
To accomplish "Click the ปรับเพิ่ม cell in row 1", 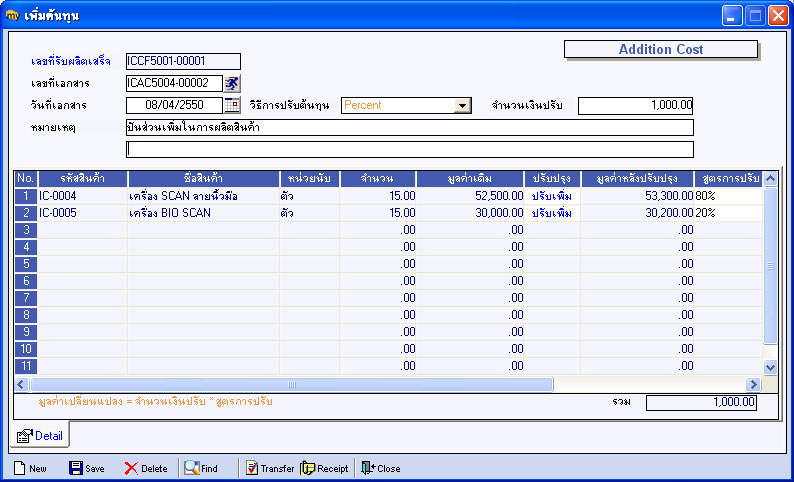I will [x=552, y=196].
